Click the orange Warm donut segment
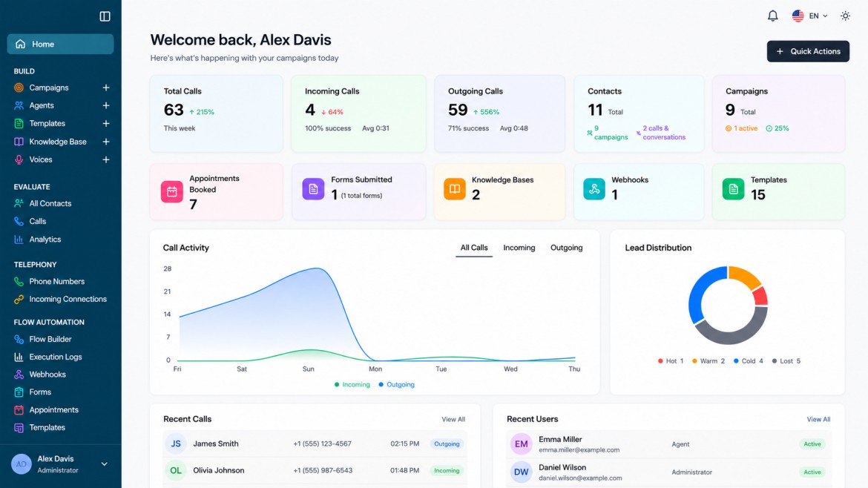The height and width of the screenshot is (488, 868). [745, 277]
